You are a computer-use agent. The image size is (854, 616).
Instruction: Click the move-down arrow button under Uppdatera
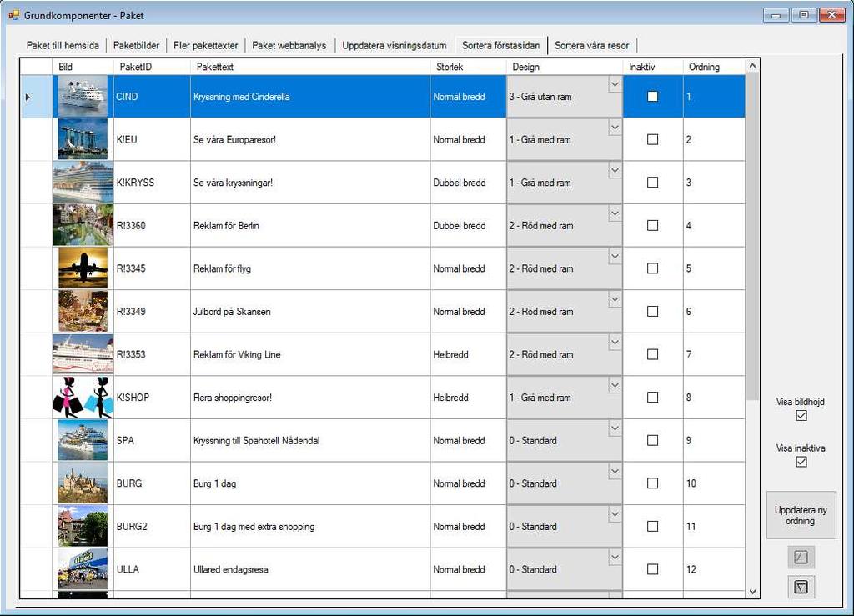click(x=801, y=587)
